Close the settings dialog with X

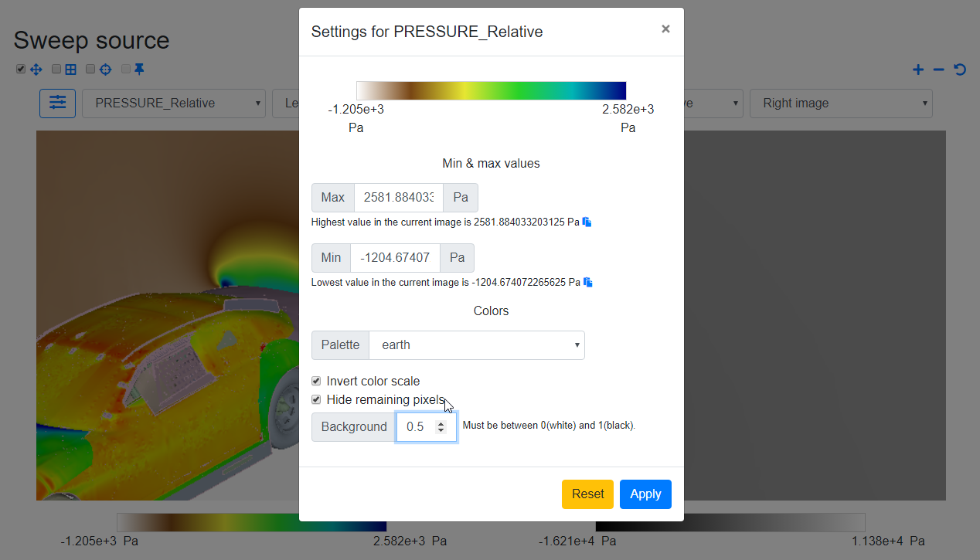tap(665, 29)
